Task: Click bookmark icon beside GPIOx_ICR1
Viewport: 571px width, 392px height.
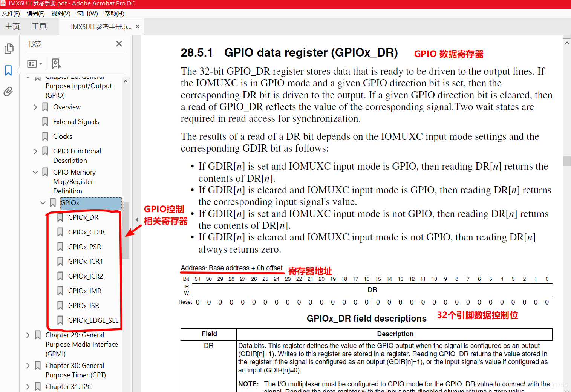Action: click(x=60, y=262)
